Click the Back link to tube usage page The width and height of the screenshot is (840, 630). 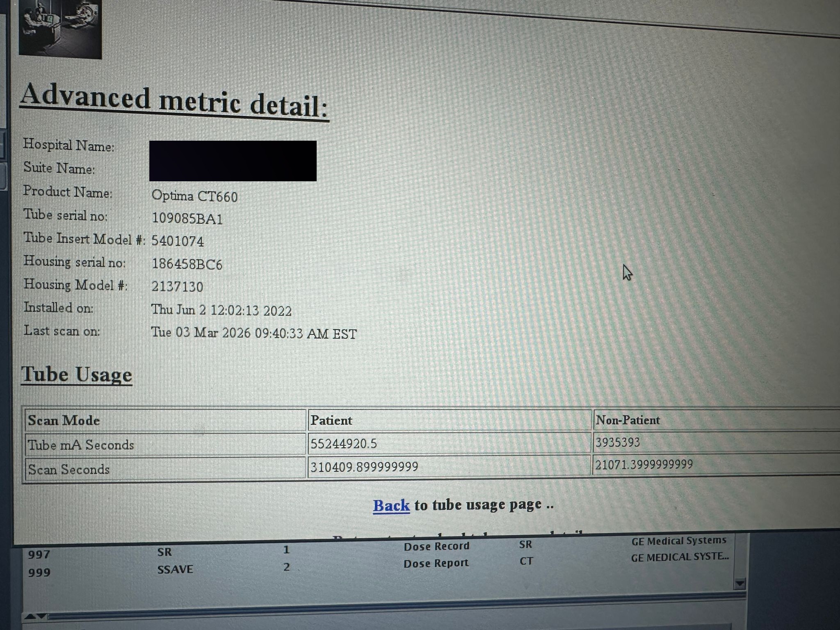tap(391, 505)
